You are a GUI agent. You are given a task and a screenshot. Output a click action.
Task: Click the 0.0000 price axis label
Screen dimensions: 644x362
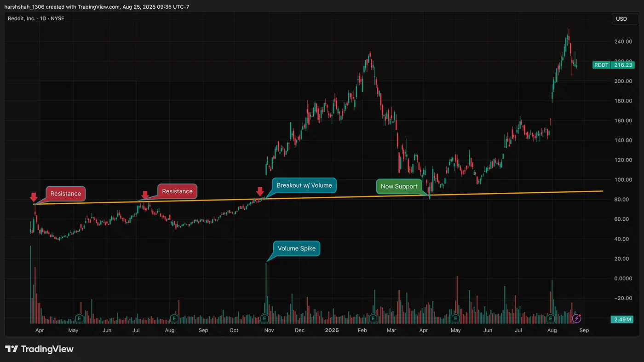(x=622, y=278)
